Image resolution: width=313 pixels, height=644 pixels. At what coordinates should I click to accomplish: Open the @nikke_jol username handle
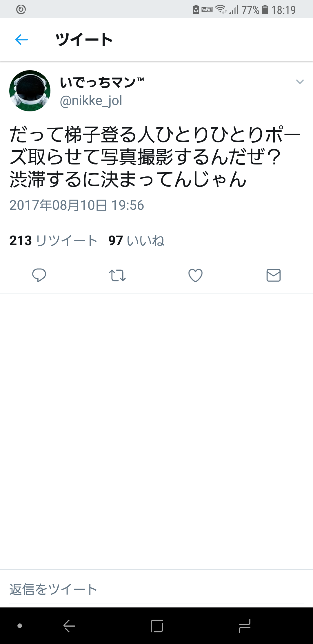[x=91, y=101]
